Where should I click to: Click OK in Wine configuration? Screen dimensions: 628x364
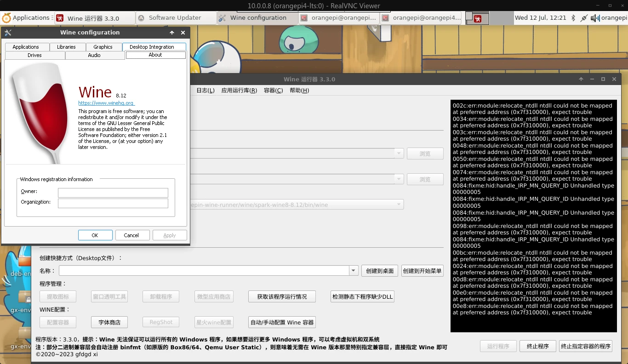(x=95, y=235)
